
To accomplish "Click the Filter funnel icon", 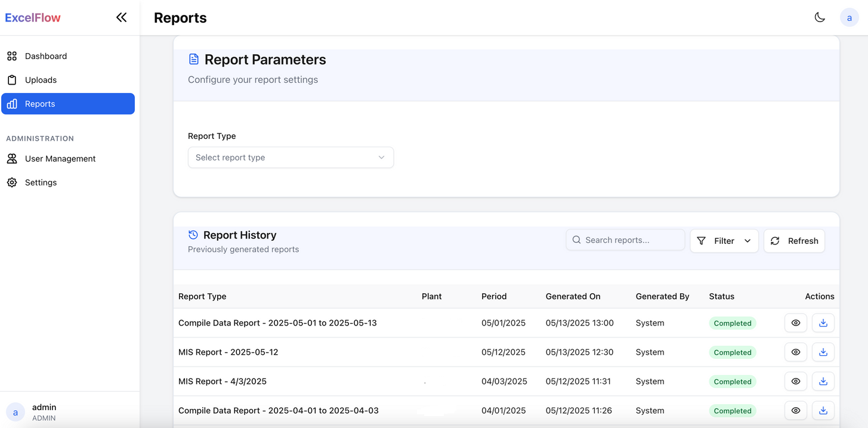I will pyautogui.click(x=702, y=241).
